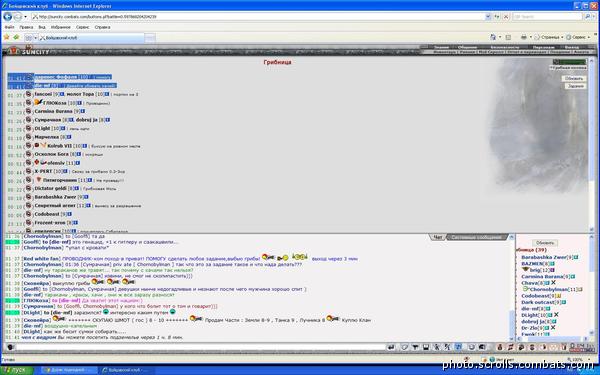Click the red Stop loading icon
This screenshot has height=375, width=600.
pyautogui.click(x=506, y=16)
